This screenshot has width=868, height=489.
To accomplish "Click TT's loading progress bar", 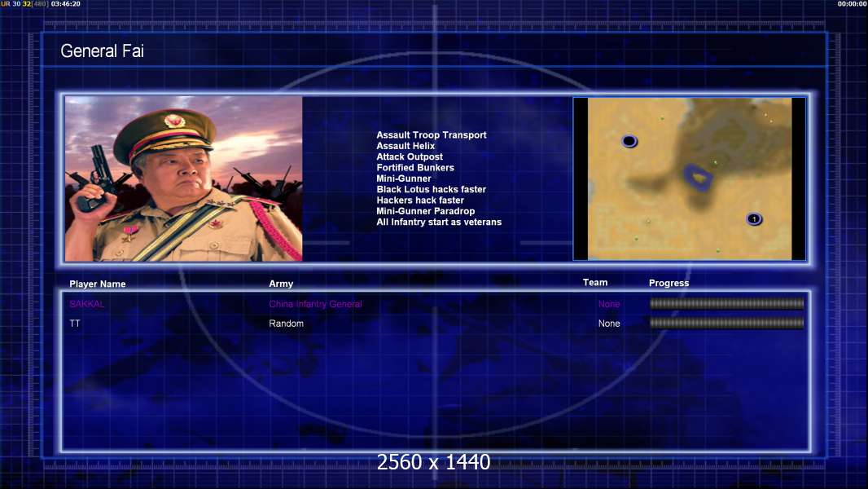I will [x=726, y=323].
